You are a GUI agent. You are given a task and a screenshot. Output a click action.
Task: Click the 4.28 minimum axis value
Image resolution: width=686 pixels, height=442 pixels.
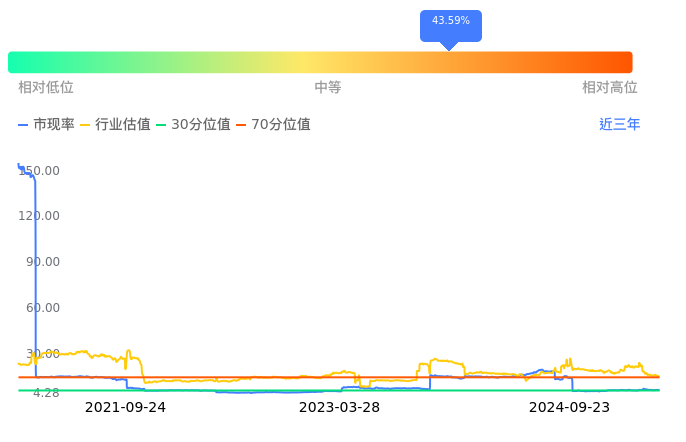(46, 393)
